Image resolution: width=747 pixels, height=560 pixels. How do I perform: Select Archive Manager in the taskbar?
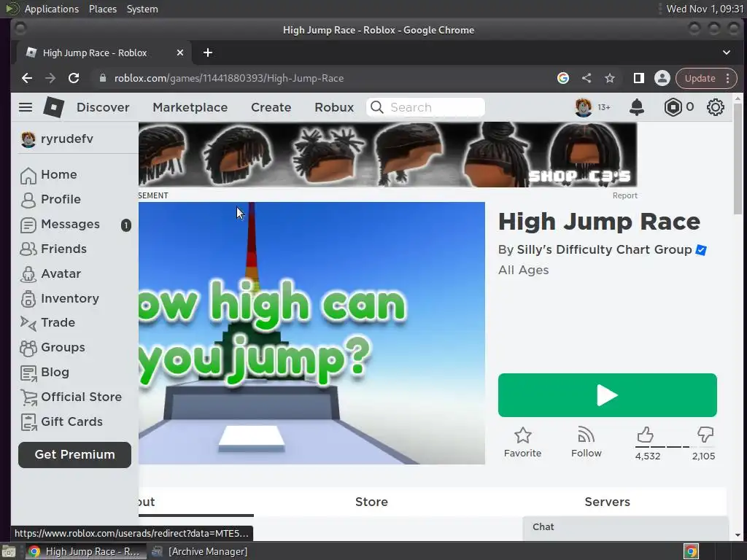(200, 551)
